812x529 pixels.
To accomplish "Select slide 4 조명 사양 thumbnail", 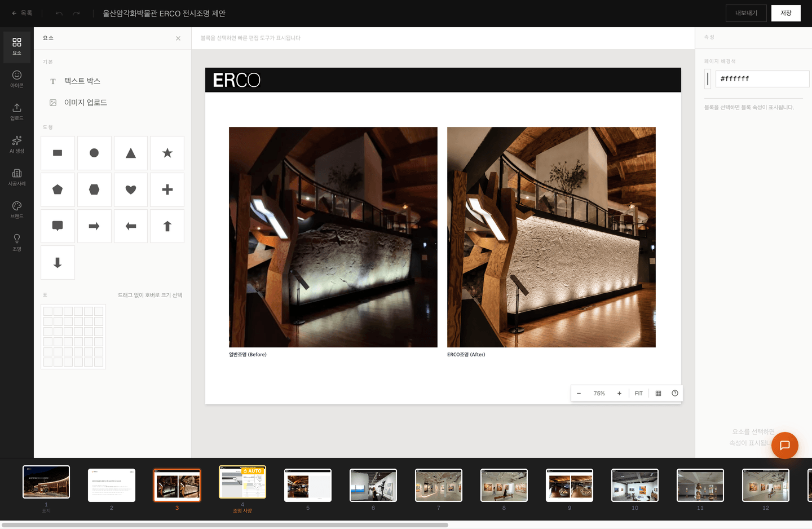I will pos(242,482).
